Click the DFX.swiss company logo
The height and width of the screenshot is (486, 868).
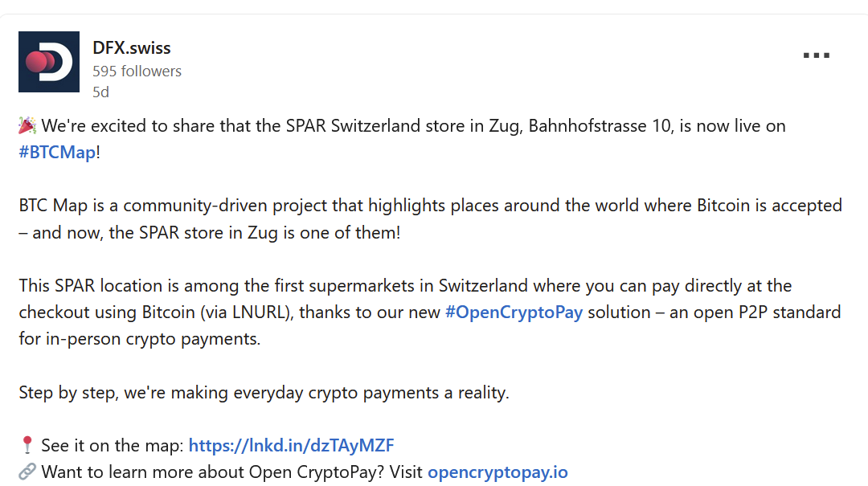[49, 62]
